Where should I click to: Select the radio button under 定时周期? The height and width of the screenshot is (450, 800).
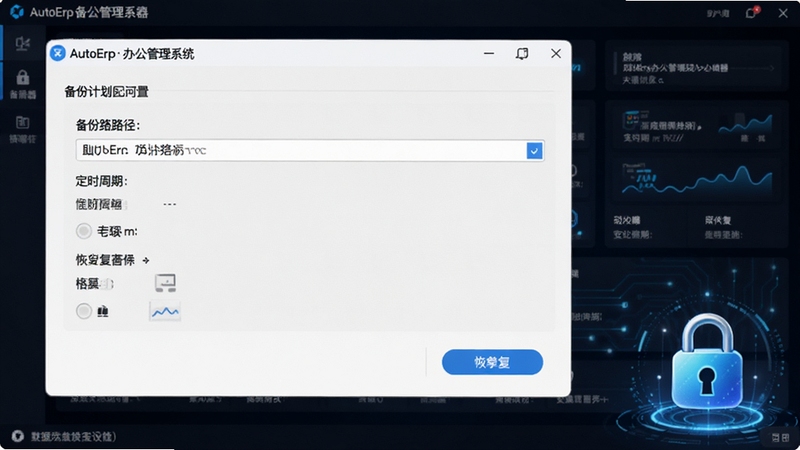coord(84,231)
